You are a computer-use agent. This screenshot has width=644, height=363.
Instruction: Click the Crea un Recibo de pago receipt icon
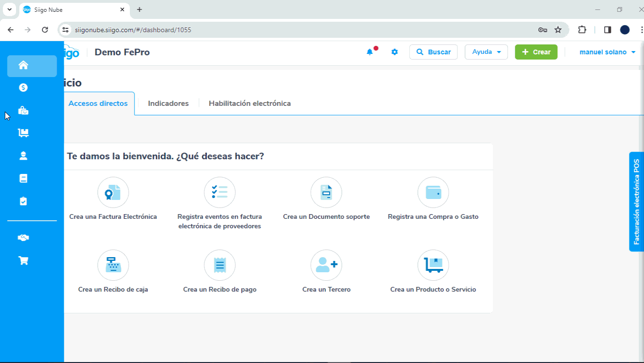click(x=220, y=265)
